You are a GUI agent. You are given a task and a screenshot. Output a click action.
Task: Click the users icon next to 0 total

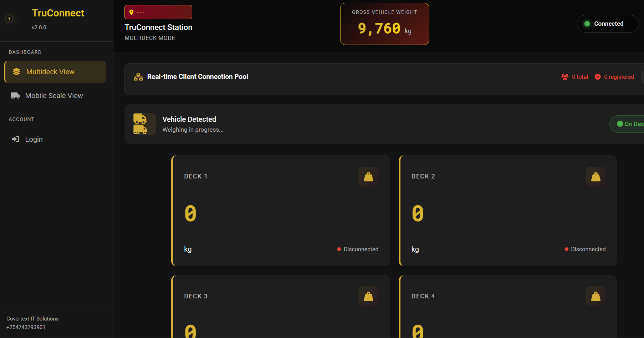coord(565,77)
